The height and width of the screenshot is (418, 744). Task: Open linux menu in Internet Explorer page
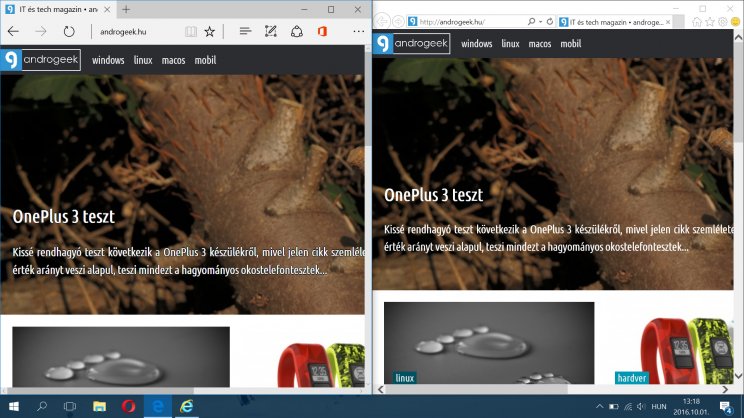click(x=510, y=44)
